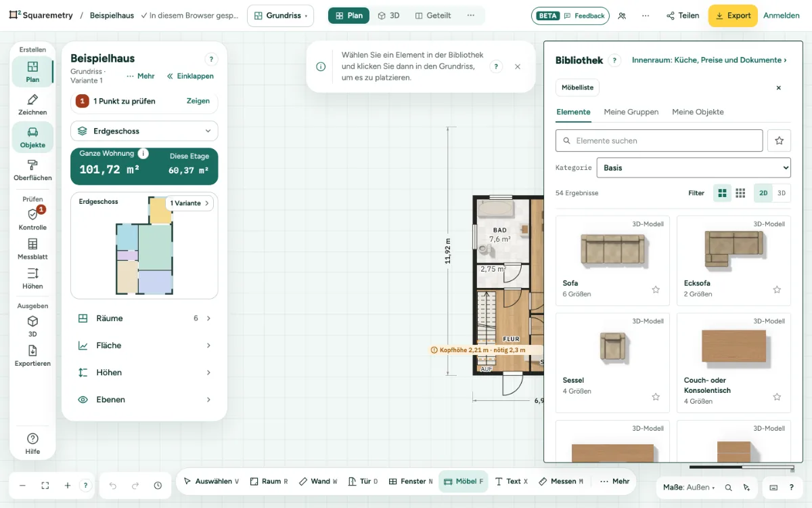
Task: Open the version history clock icon
Action: (x=158, y=486)
